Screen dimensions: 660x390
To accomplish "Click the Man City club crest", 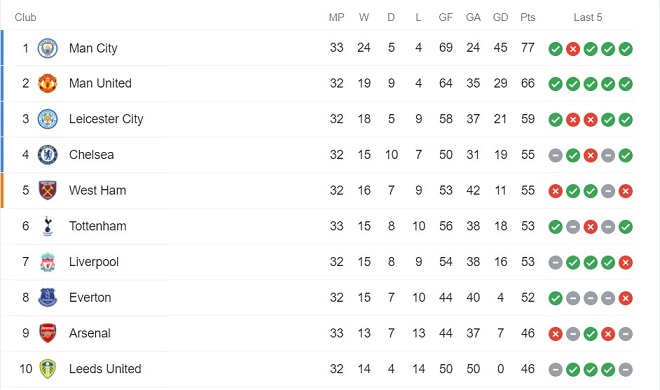I will 48,48.
